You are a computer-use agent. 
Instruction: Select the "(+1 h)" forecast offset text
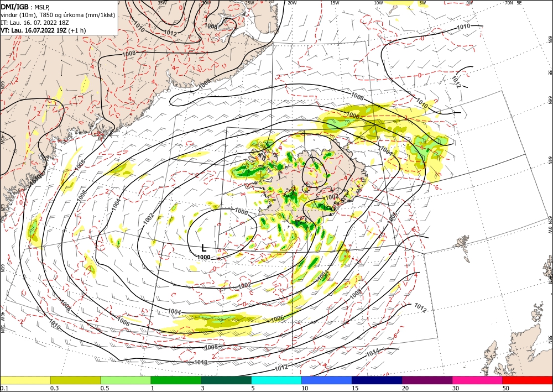[x=77, y=30]
